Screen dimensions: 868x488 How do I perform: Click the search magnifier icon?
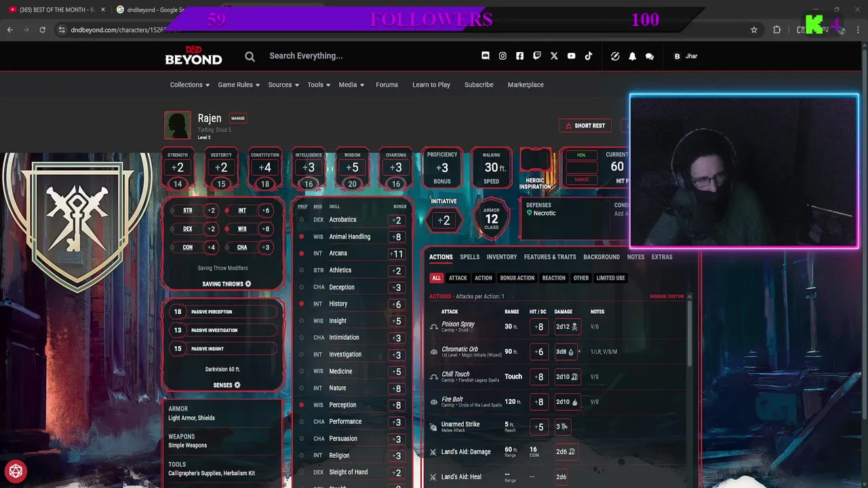pos(250,56)
